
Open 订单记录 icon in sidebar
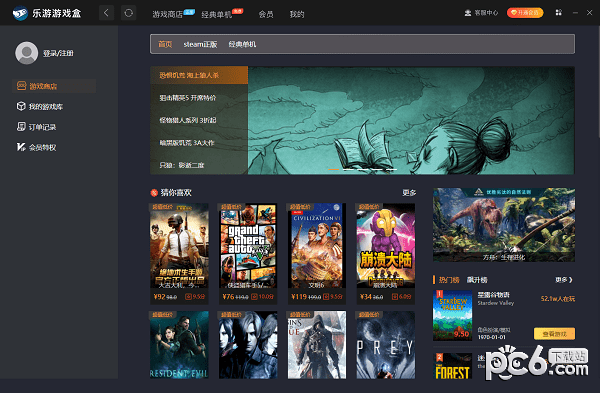click(21, 127)
